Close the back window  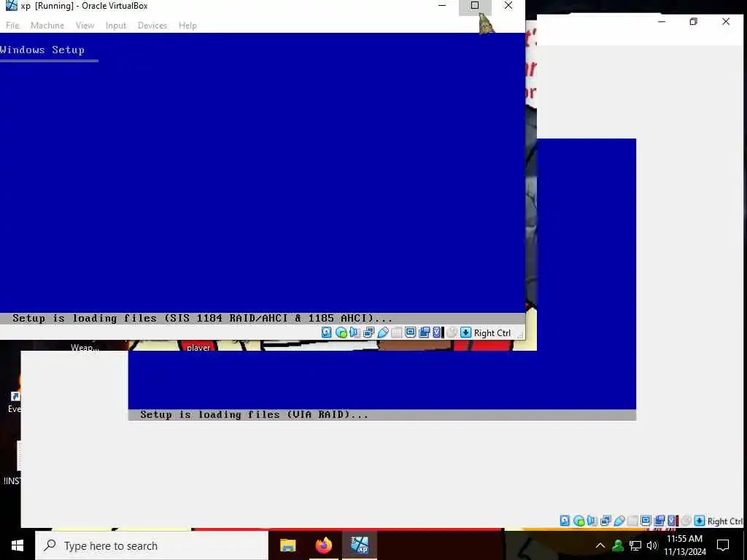[x=726, y=21]
